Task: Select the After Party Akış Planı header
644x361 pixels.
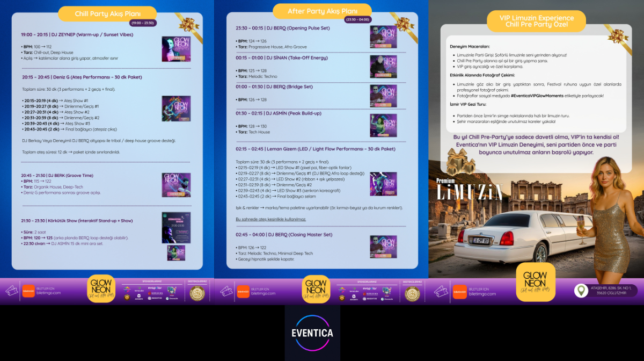Action: [x=322, y=11]
